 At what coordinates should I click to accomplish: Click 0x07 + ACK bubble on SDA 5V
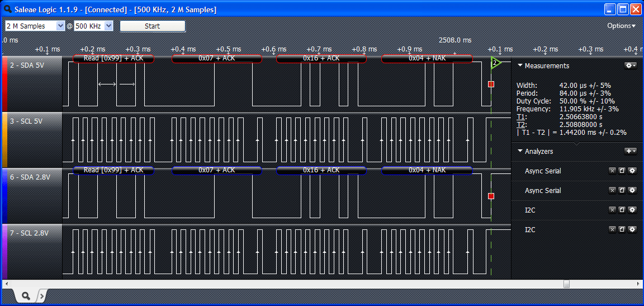pos(216,58)
